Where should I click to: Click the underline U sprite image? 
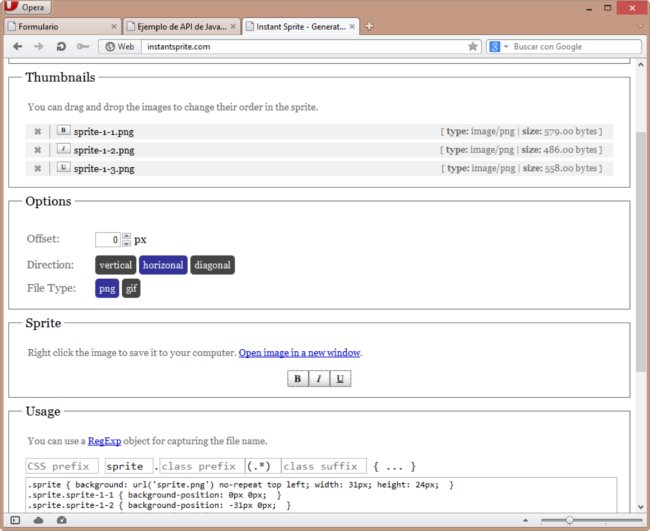(x=340, y=378)
